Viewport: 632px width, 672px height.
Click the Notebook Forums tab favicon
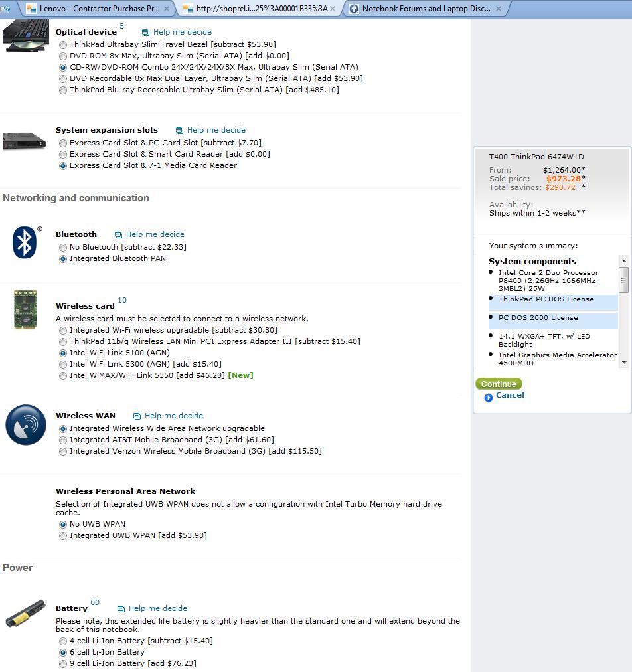point(354,9)
